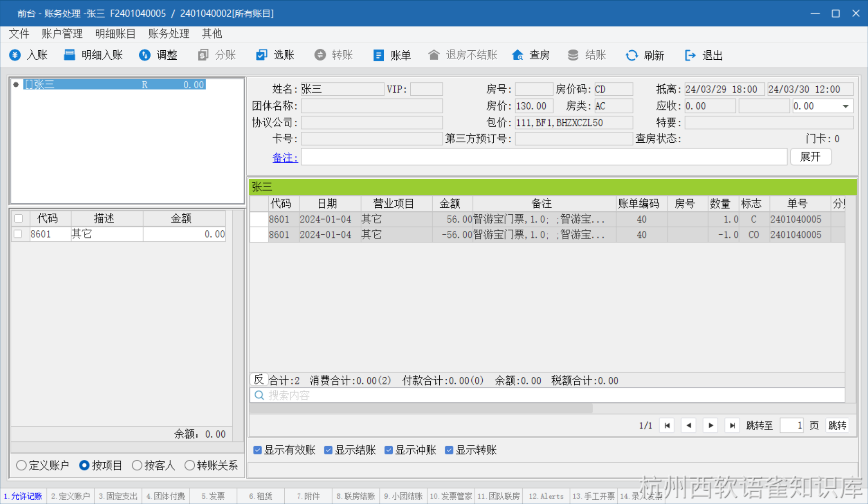This screenshot has height=504, width=868.
Task: Switch to 3.固定支出 tab
Action: tap(118, 496)
